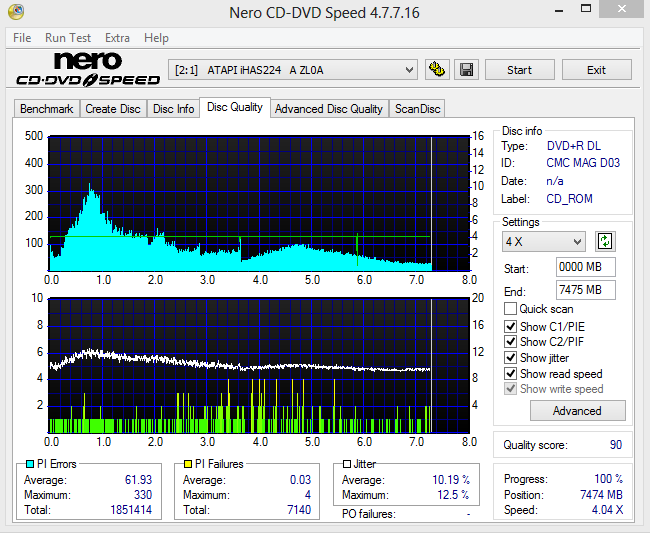Click the PI Failures average 0.03
Viewport: 650px width, 533px height.
pos(300,480)
